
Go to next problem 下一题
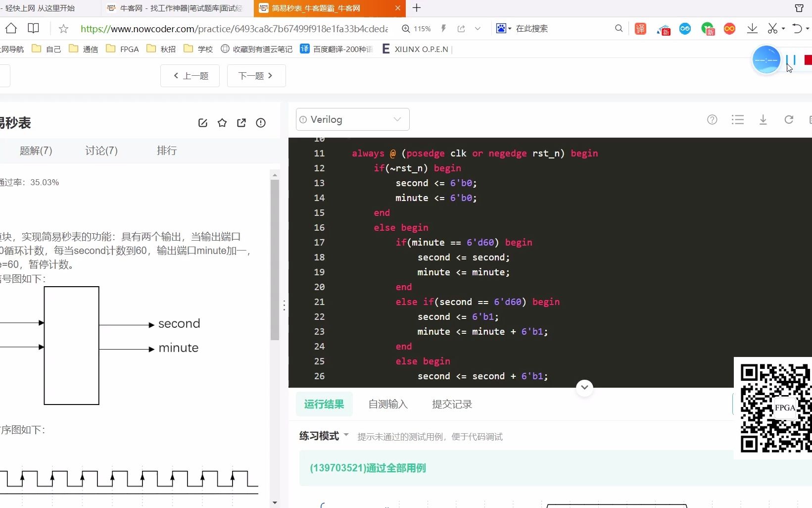click(256, 76)
